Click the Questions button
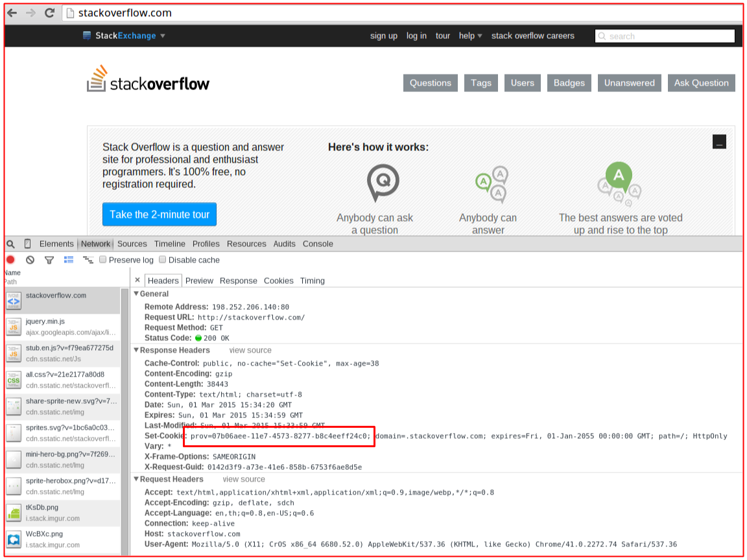The width and height of the screenshot is (747, 560). click(x=430, y=83)
